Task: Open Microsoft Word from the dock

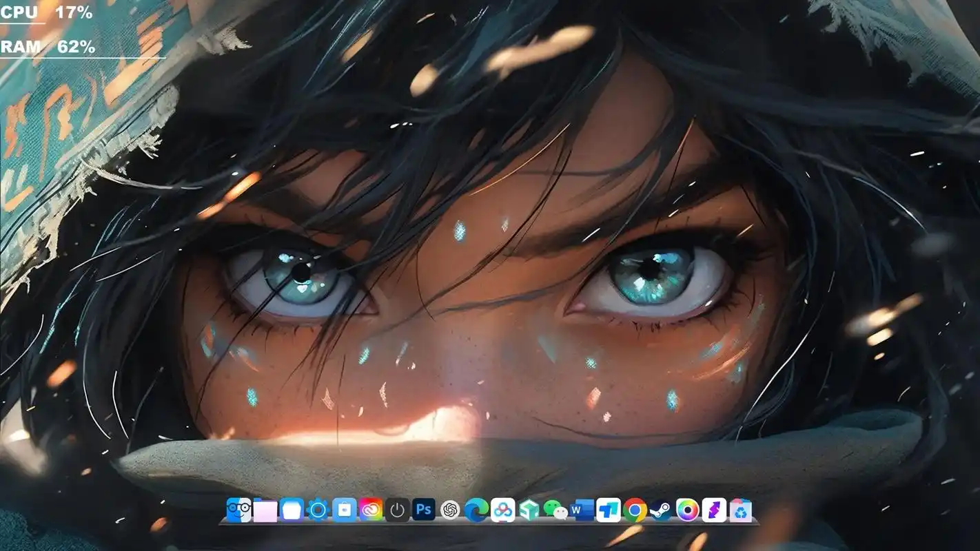Action: pyautogui.click(x=582, y=510)
